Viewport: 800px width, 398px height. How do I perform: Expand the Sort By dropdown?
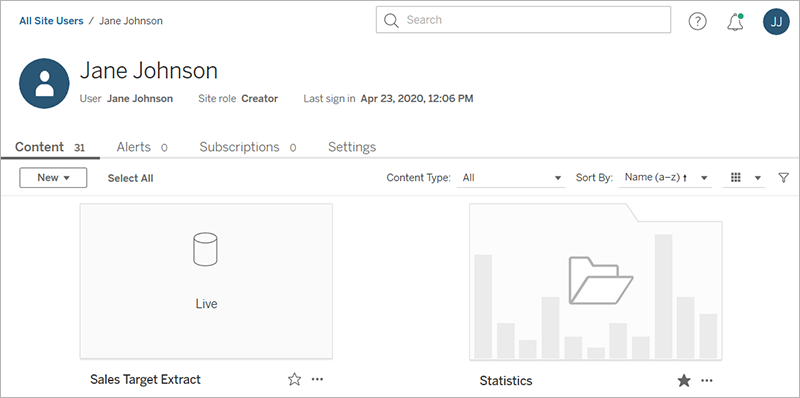[x=665, y=178]
